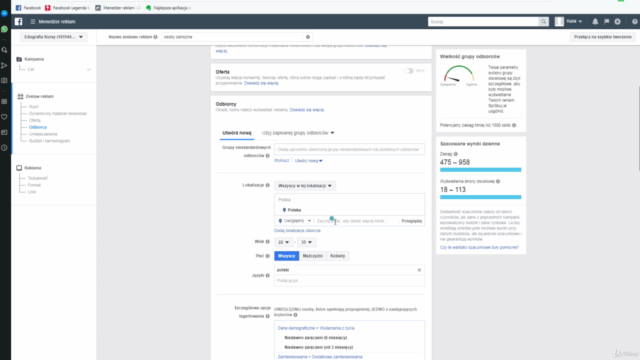
Task: Click Dowiedz się więcej link under Odbiorcy
Action: point(307,110)
